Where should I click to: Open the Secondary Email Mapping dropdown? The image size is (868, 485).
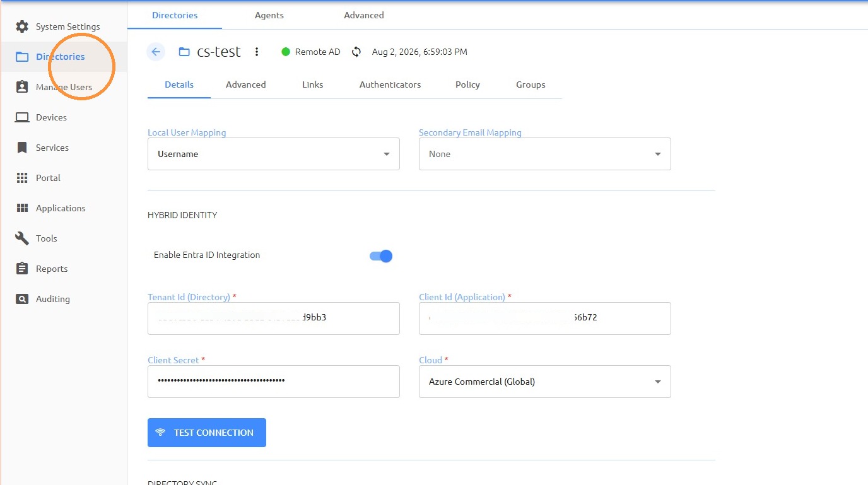[x=545, y=154]
